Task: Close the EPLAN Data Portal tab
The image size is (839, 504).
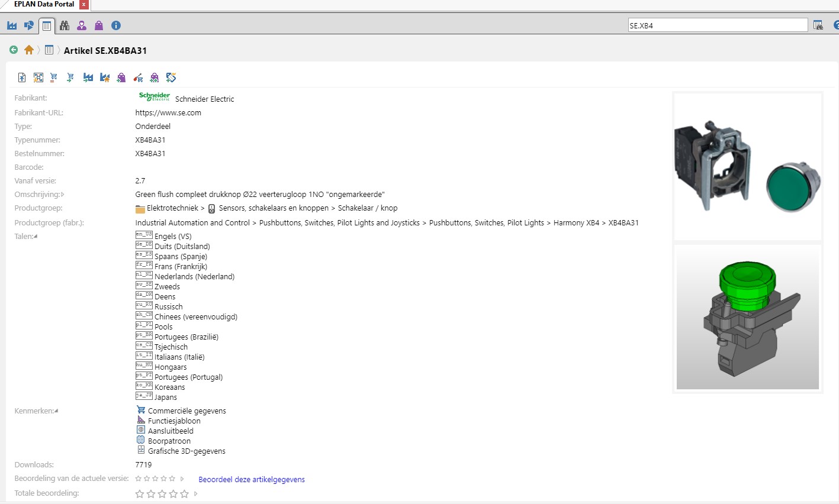Action: (x=83, y=5)
